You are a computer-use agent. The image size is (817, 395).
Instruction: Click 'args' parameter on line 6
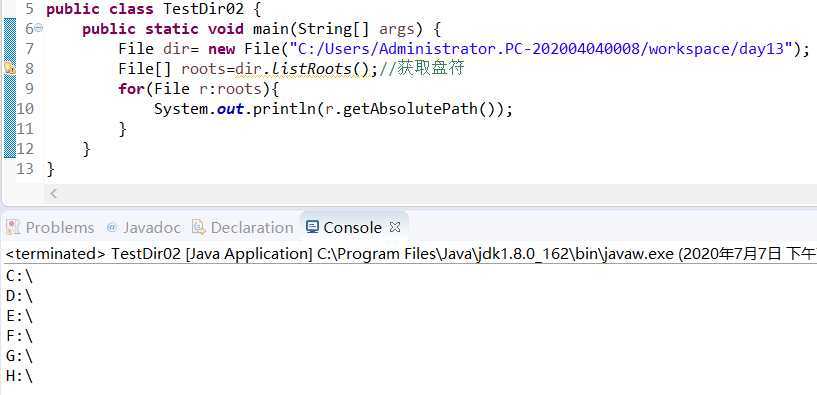tap(397, 30)
